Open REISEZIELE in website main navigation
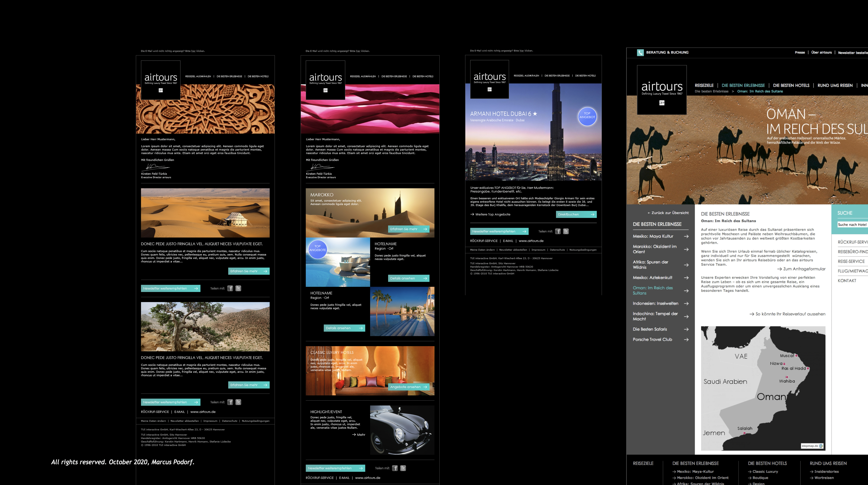Image resolution: width=868 pixels, height=485 pixels. (704, 86)
